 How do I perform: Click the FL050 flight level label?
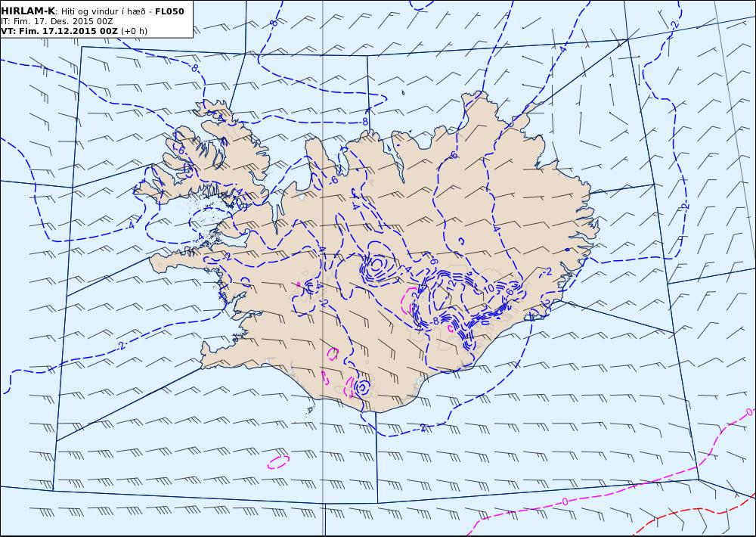pos(169,11)
